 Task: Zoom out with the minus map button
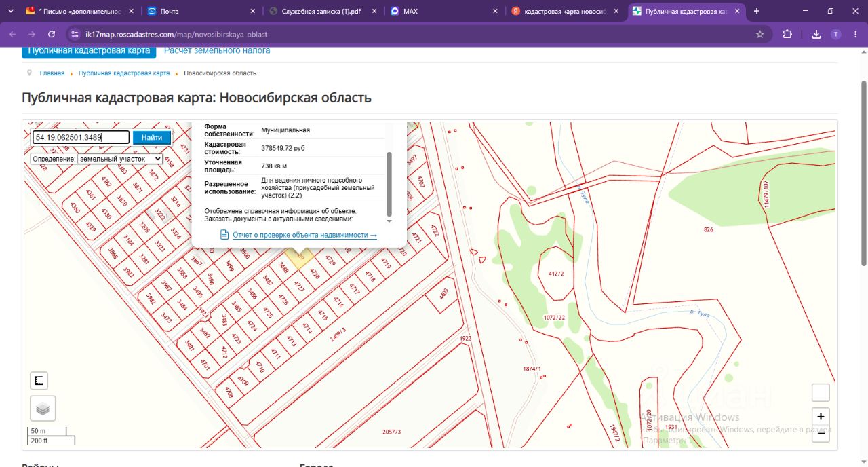[x=821, y=434]
